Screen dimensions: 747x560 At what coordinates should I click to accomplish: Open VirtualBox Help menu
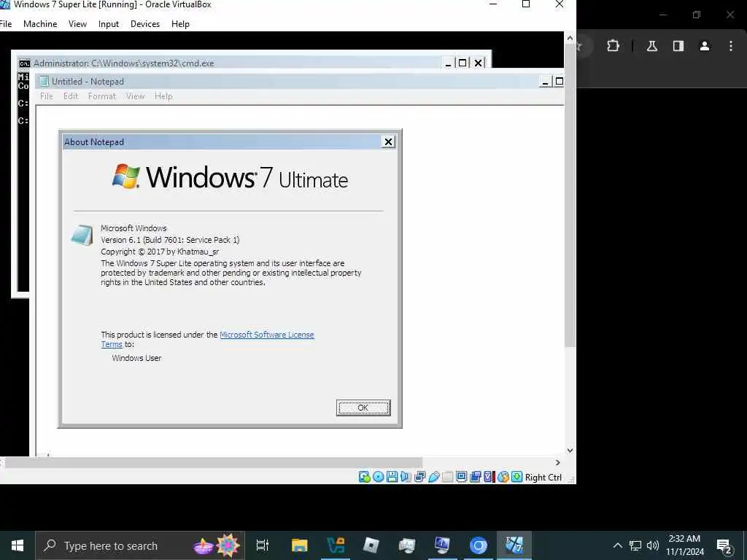pyautogui.click(x=181, y=24)
